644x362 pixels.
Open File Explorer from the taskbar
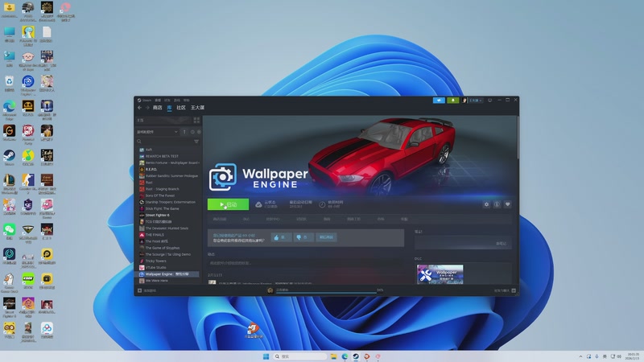point(333,356)
